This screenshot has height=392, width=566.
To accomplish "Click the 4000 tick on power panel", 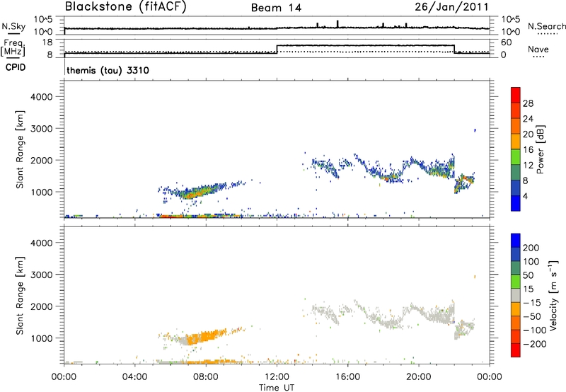I will (41, 97).
